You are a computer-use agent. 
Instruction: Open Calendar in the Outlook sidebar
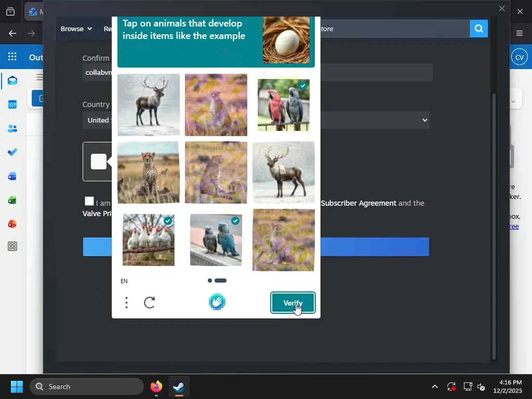pos(12,104)
